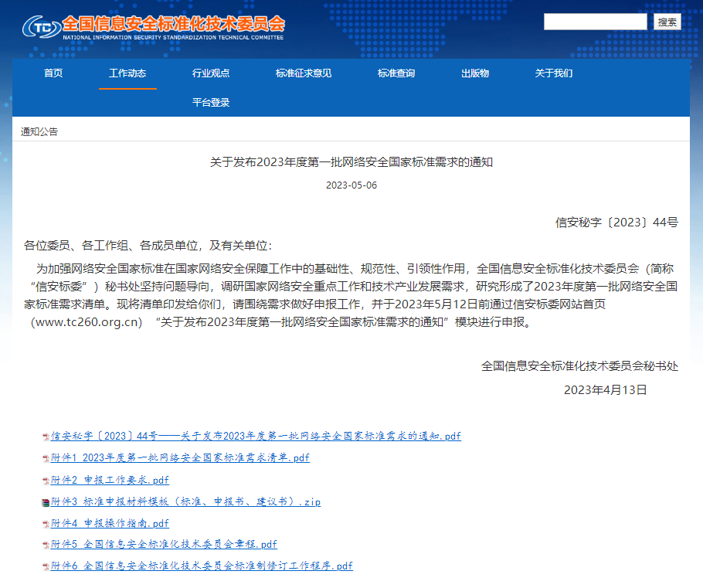Select the 工作动态 navigation tab

pos(127,73)
